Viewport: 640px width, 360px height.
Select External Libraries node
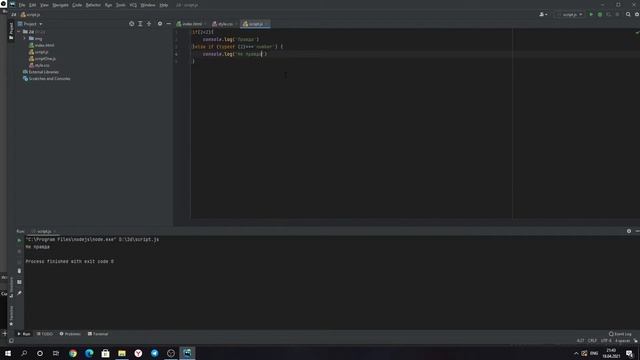tap(40, 72)
